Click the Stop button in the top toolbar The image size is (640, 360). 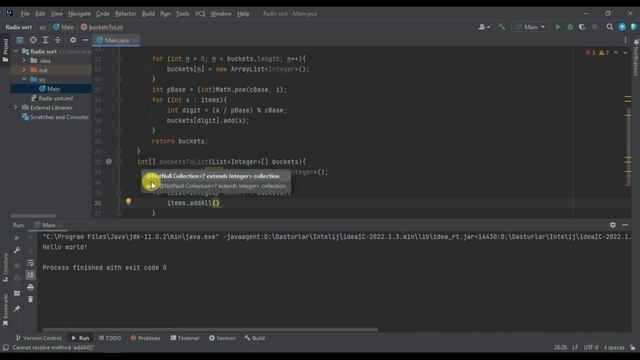(x=594, y=27)
